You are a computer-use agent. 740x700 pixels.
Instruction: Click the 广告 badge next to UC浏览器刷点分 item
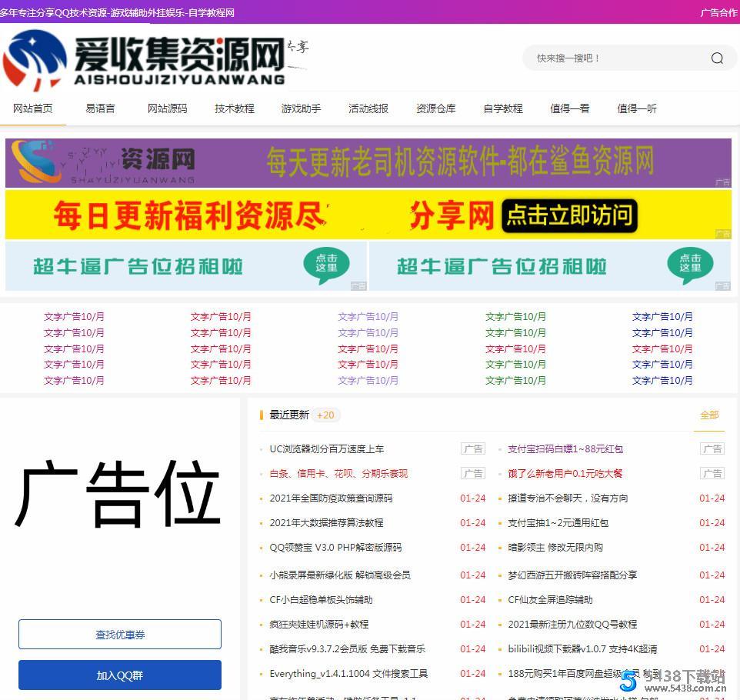point(472,448)
